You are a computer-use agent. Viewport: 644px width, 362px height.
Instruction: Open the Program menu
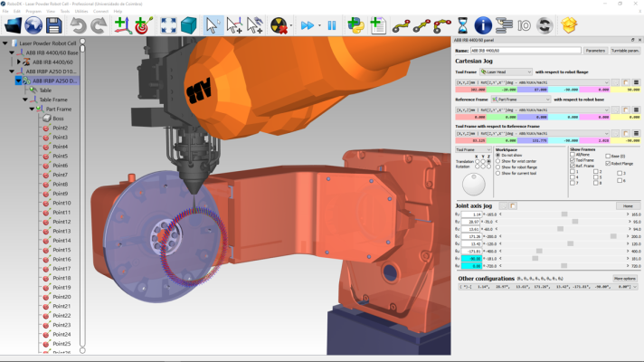34,11
